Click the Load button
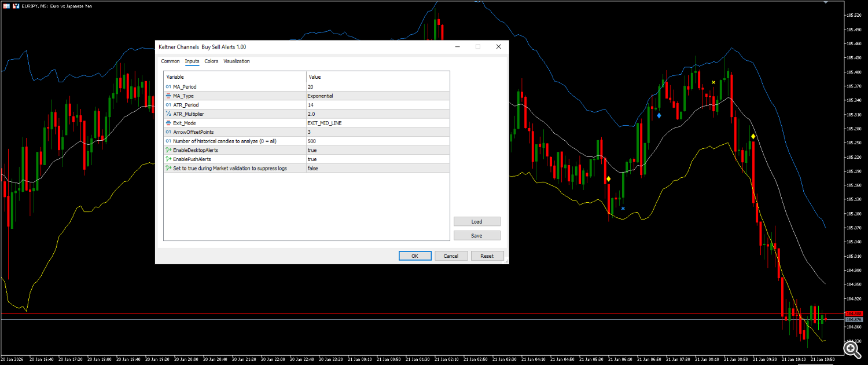 click(476, 221)
